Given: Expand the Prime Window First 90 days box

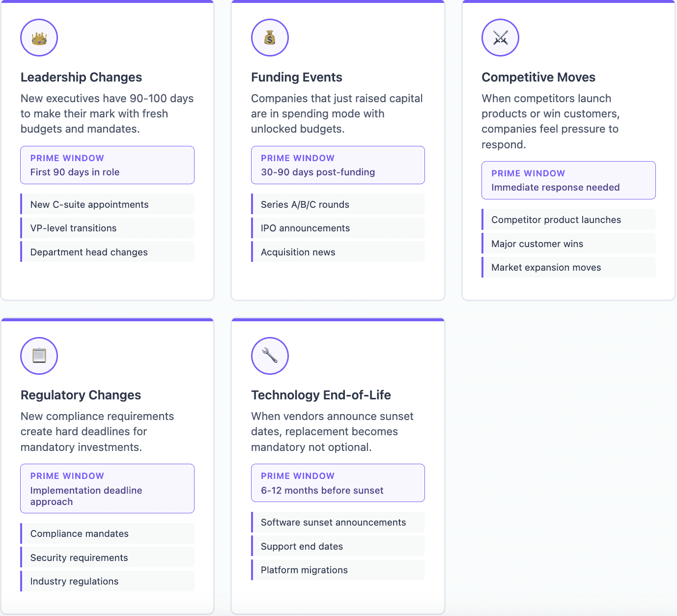Looking at the screenshot, I should 107,165.
